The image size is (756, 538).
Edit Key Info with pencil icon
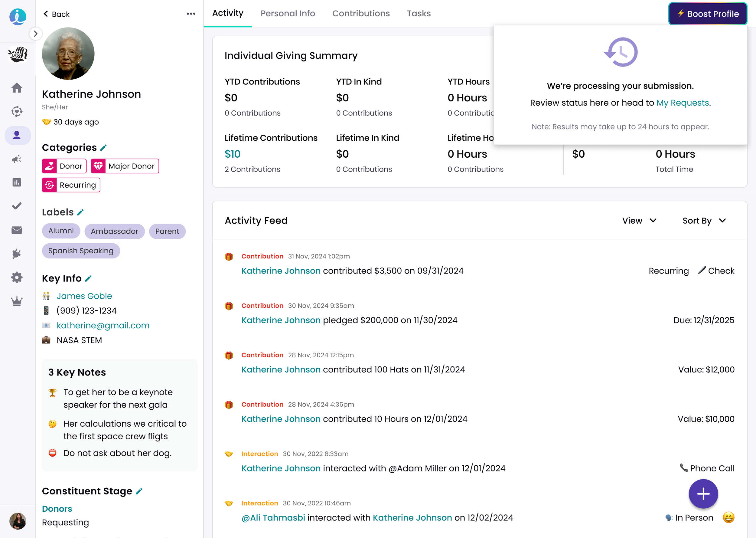pos(88,279)
